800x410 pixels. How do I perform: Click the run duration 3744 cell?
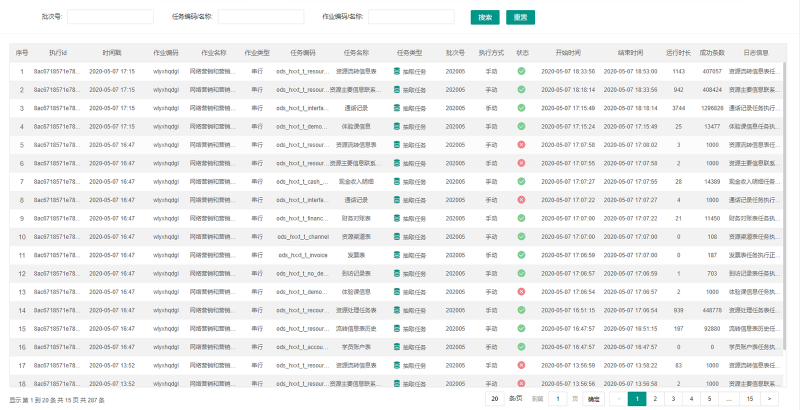pyautogui.click(x=679, y=108)
